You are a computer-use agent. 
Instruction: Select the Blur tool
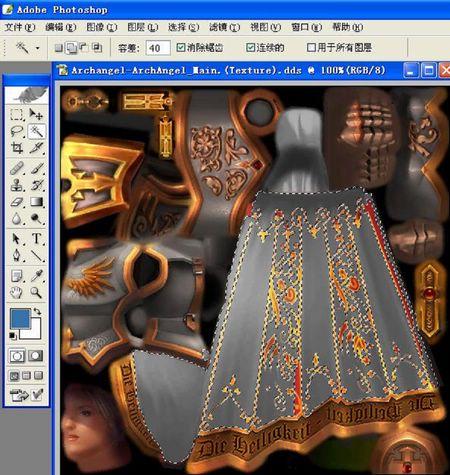click(17, 219)
